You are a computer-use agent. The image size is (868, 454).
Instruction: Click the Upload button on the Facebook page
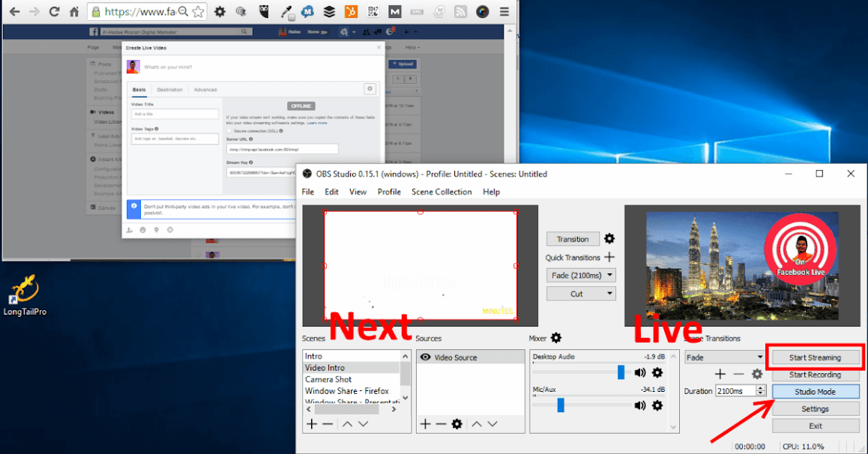tap(403, 64)
